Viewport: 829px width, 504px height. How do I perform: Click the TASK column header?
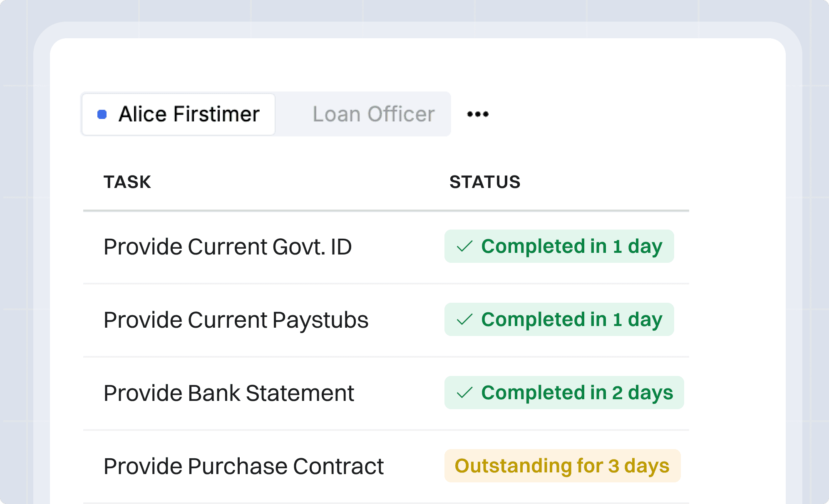coord(127,182)
